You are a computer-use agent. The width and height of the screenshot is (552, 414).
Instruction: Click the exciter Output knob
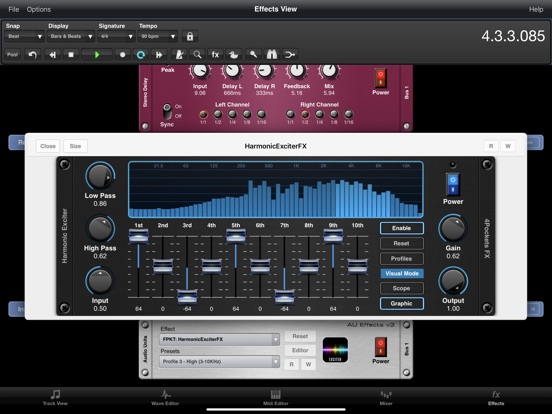click(x=453, y=281)
